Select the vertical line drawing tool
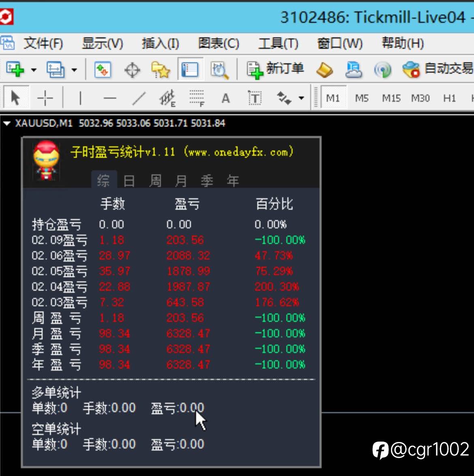The image size is (474, 476). click(80, 98)
